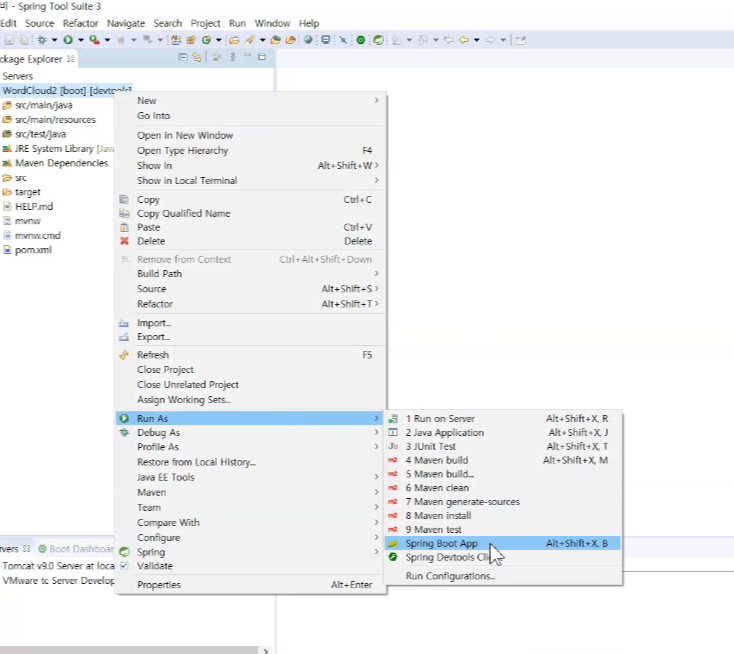The image size is (734, 654).
Task: Click Collapse All in Package Explorer
Action: (x=183, y=57)
